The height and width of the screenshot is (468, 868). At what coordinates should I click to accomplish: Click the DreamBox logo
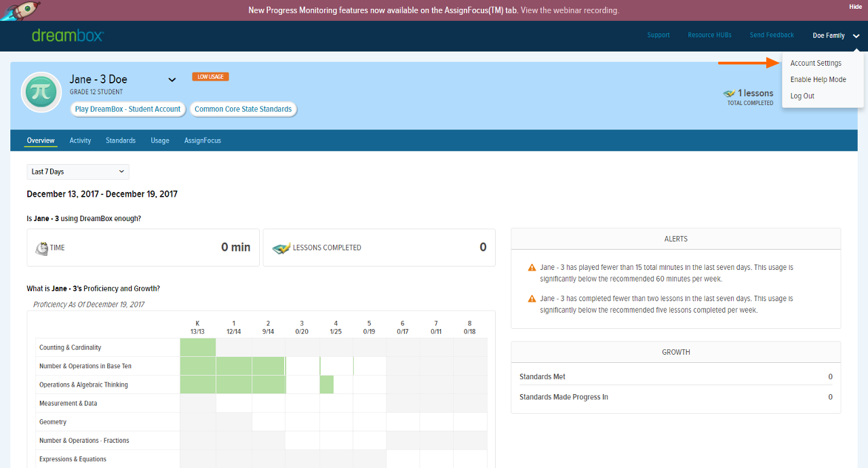(x=68, y=36)
